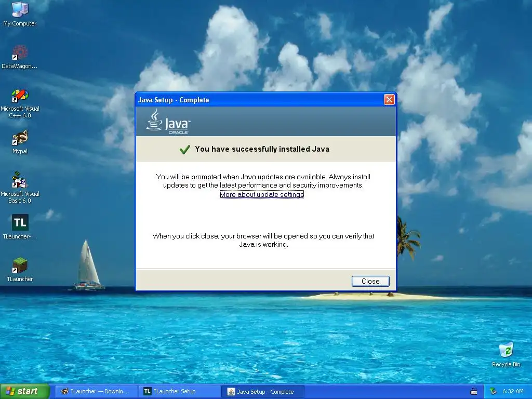Switch to TLauncher — Download taskbar item
Image resolution: width=532 pixels, height=399 pixels.
[x=97, y=392]
